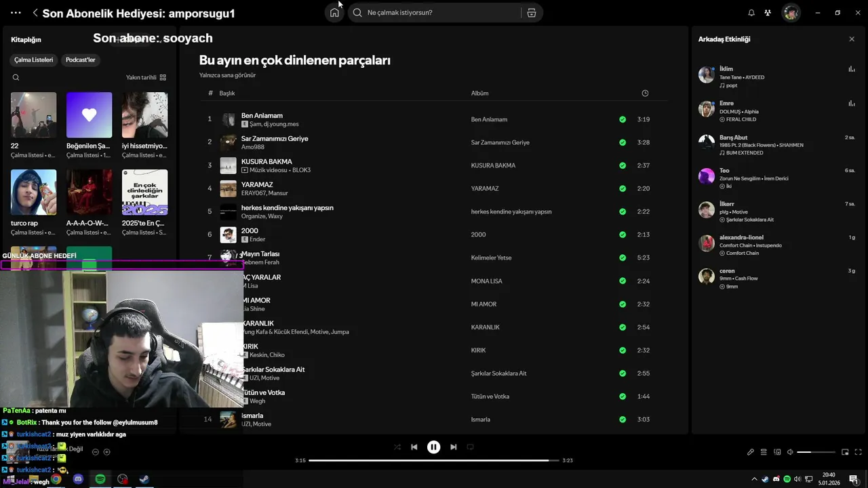
Task: Open the Amo988 artist link
Action: 253,147
